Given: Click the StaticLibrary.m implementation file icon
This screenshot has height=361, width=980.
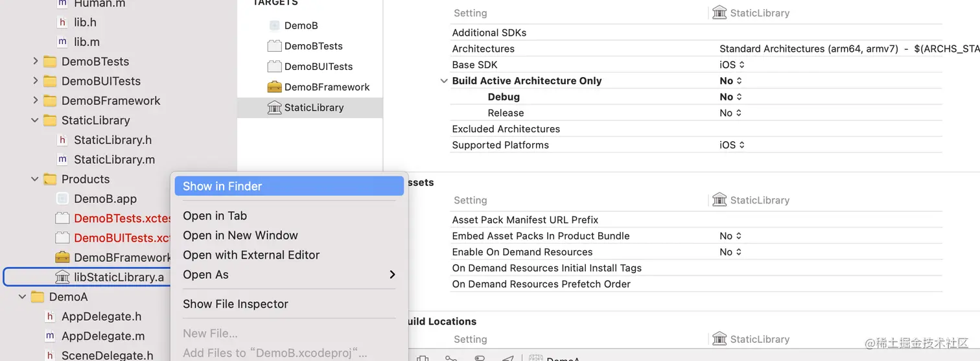Looking at the screenshot, I should coord(62,159).
